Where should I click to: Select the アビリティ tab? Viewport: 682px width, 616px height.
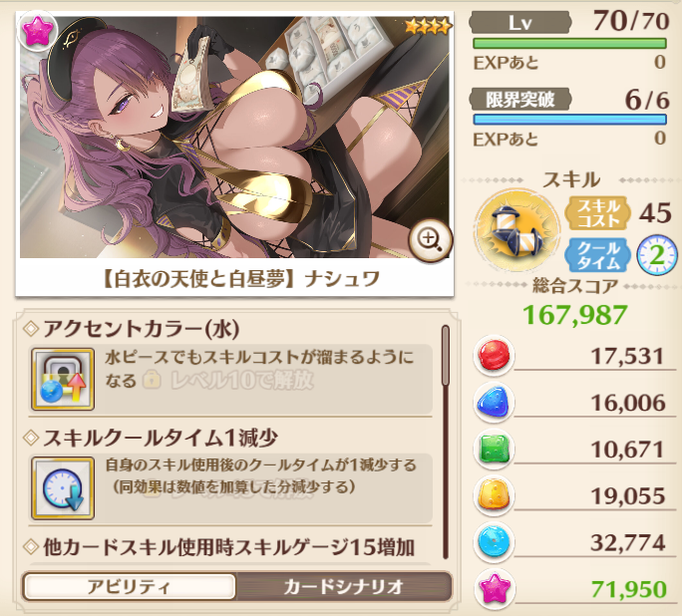130,586
